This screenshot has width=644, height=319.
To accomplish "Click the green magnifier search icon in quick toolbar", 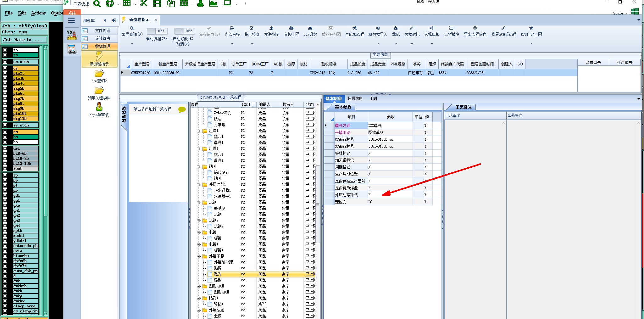I will point(97,3).
